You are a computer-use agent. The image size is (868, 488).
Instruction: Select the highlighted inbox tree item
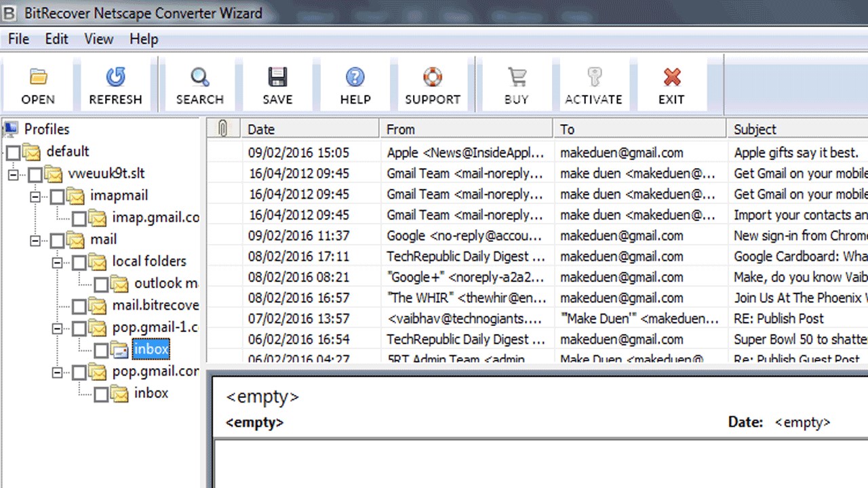point(151,349)
